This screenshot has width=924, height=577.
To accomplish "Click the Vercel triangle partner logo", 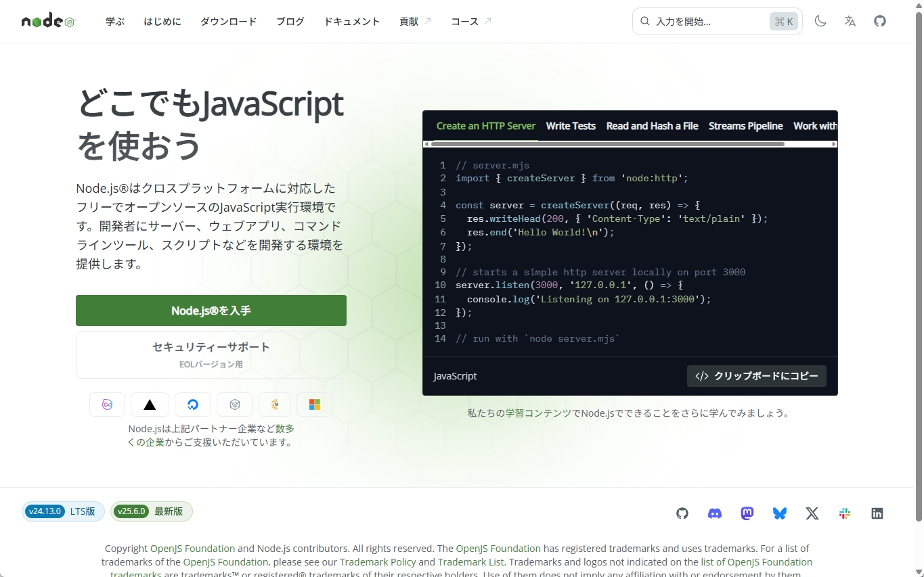I will (150, 404).
